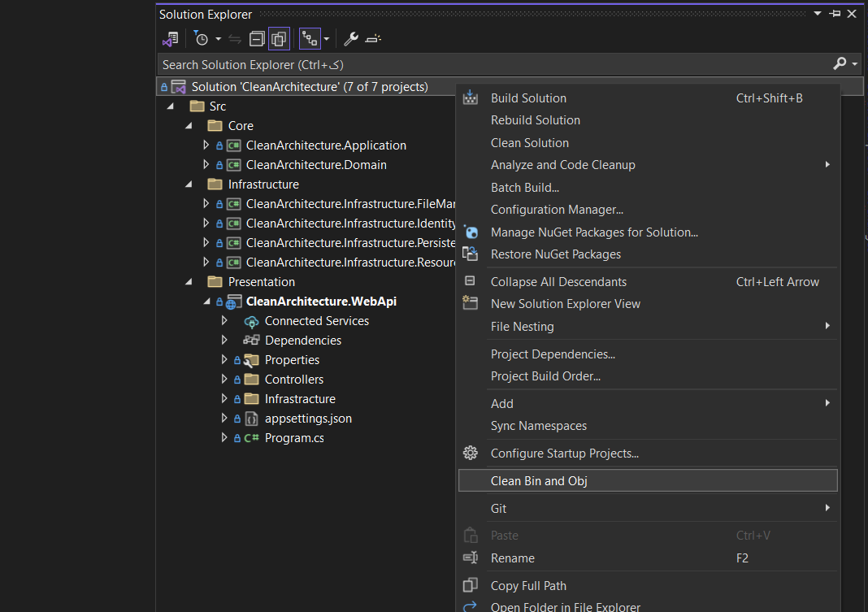Collapse the Core folder
This screenshot has width=868, height=612.
(189, 126)
